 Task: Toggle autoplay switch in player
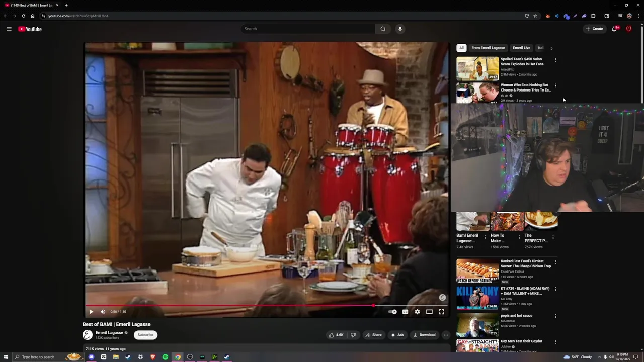tap(392, 312)
